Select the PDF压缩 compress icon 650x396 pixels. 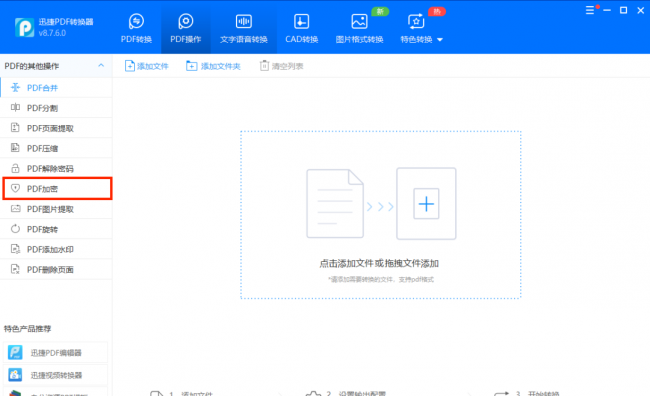coord(15,148)
